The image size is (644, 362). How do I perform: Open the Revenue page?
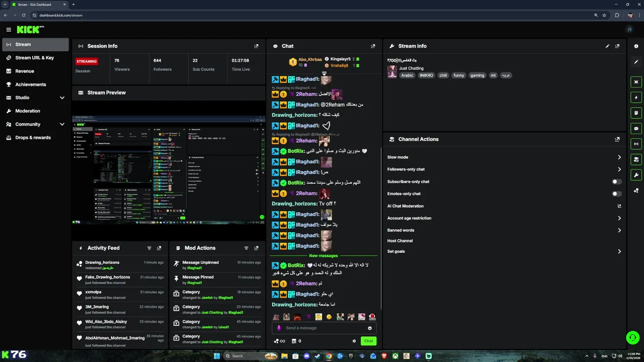35,71
